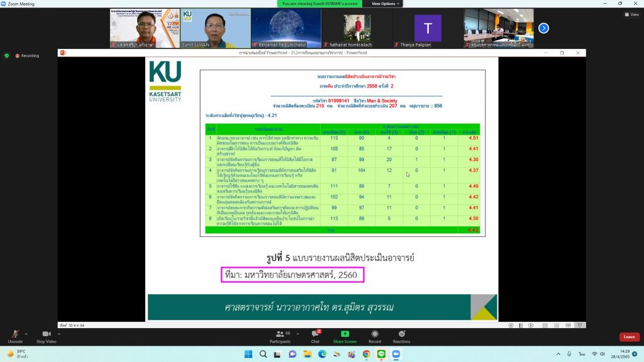Open system volume control in tray
The height and width of the screenshot is (362, 644).
coord(604,354)
